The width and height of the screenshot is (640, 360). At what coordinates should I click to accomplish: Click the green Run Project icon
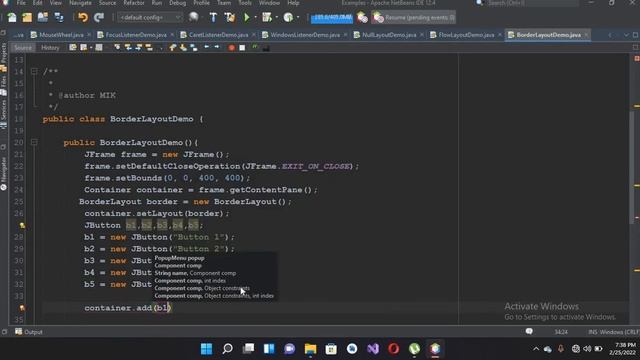click(247, 18)
